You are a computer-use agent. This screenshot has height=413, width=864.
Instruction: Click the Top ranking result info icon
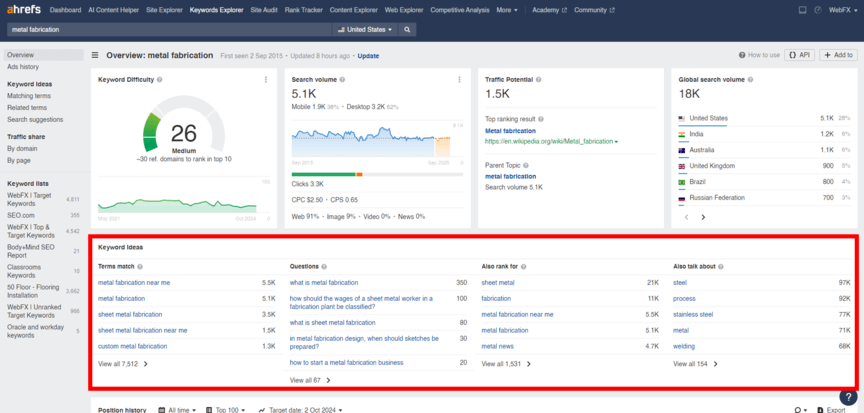[x=541, y=119]
